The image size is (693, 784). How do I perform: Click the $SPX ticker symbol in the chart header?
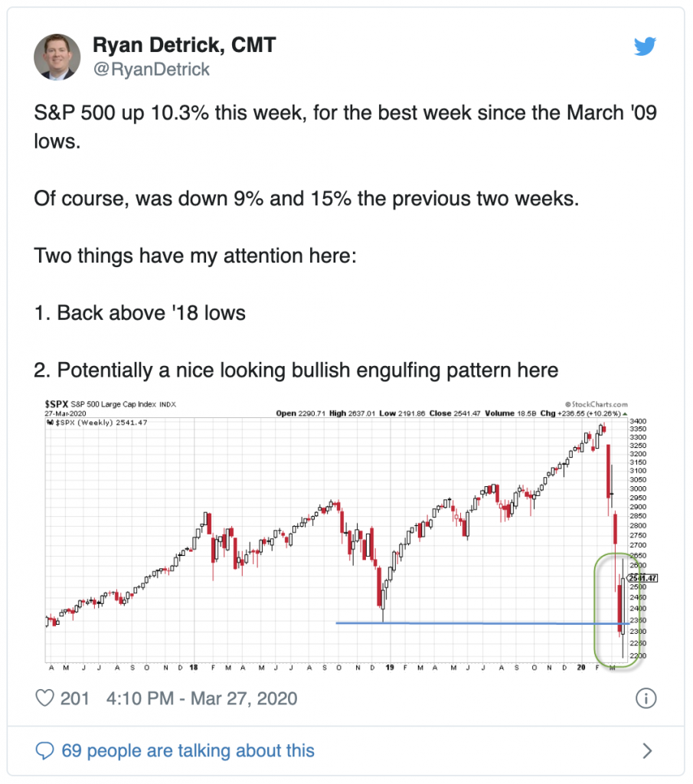coord(56,403)
